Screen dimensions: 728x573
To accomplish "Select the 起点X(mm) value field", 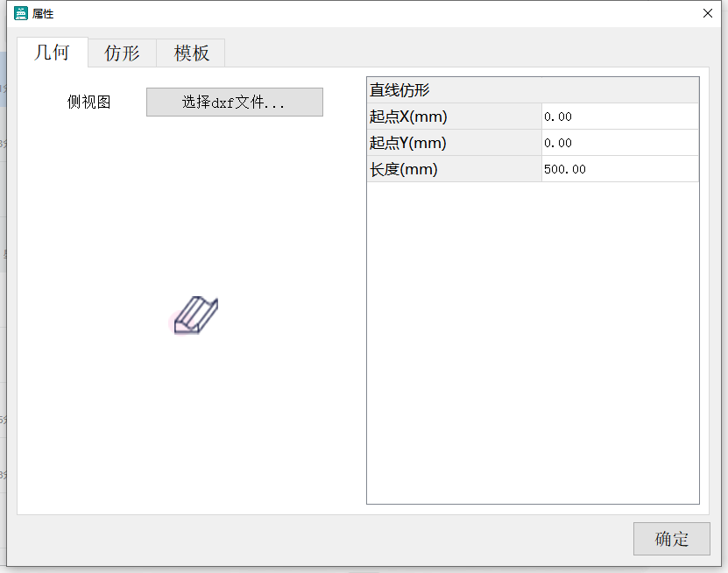I will click(x=619, y=116).
